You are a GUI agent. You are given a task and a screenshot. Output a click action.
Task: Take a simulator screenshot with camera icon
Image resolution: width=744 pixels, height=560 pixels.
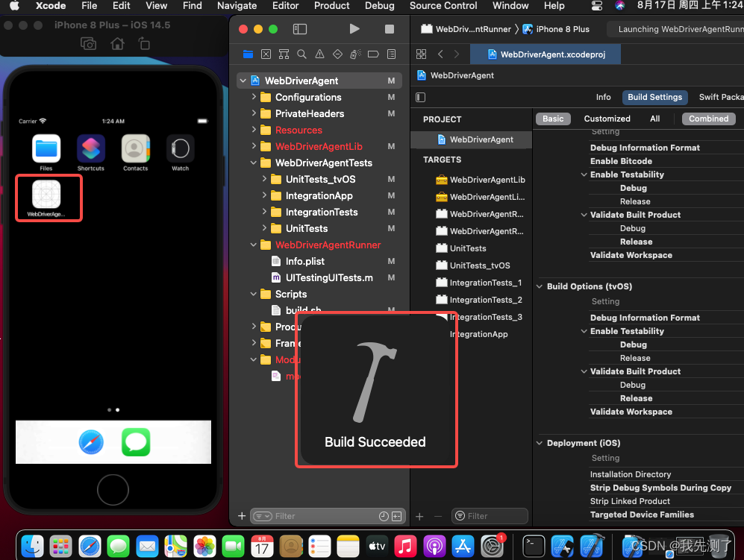(x=88, y=44)
